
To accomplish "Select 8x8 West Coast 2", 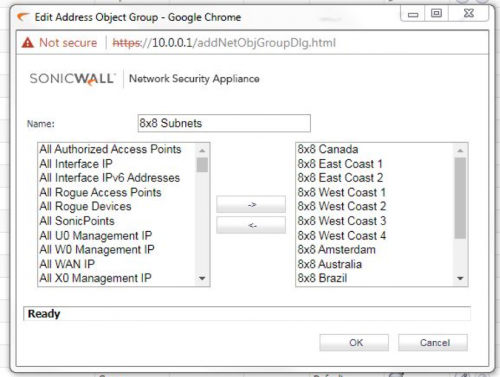I will click(375, 207).
